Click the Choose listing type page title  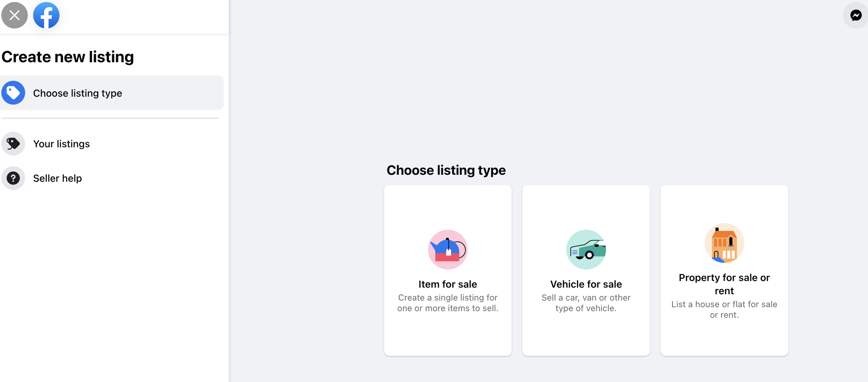click(446, 170)
